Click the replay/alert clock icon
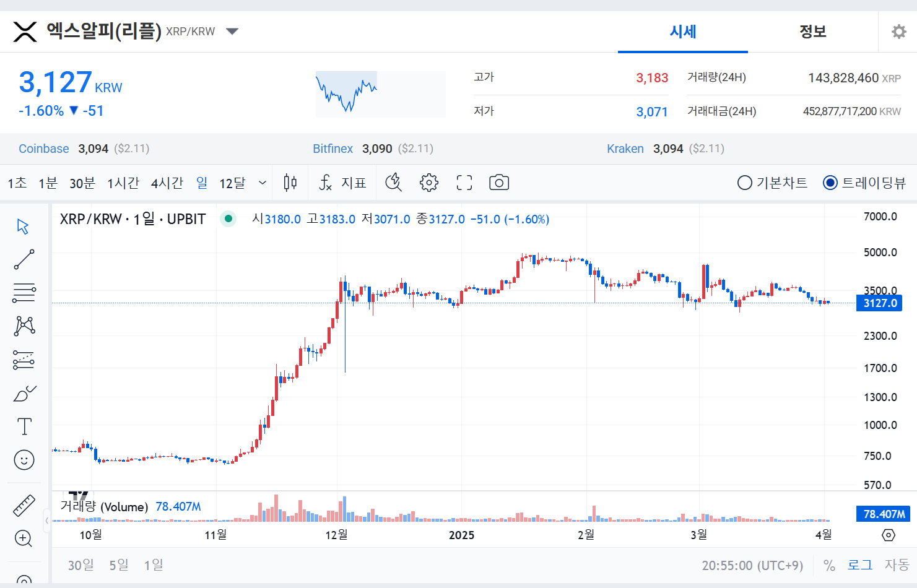Viewport: 917px width, 588px height. pyautogui.click(x=394, y=183)
